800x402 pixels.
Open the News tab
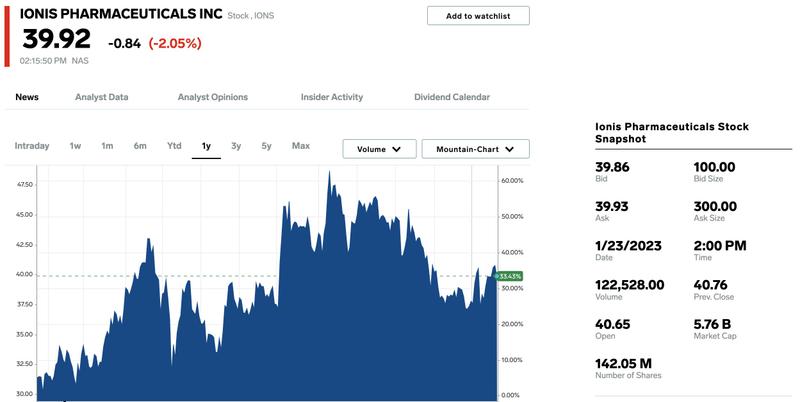27,97
